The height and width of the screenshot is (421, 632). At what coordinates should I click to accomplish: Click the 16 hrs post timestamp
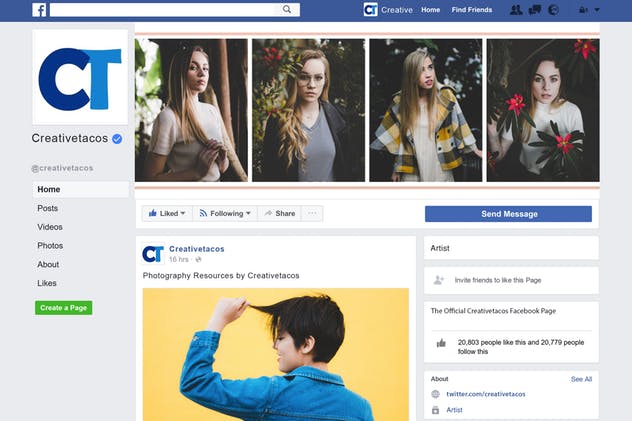179,259
